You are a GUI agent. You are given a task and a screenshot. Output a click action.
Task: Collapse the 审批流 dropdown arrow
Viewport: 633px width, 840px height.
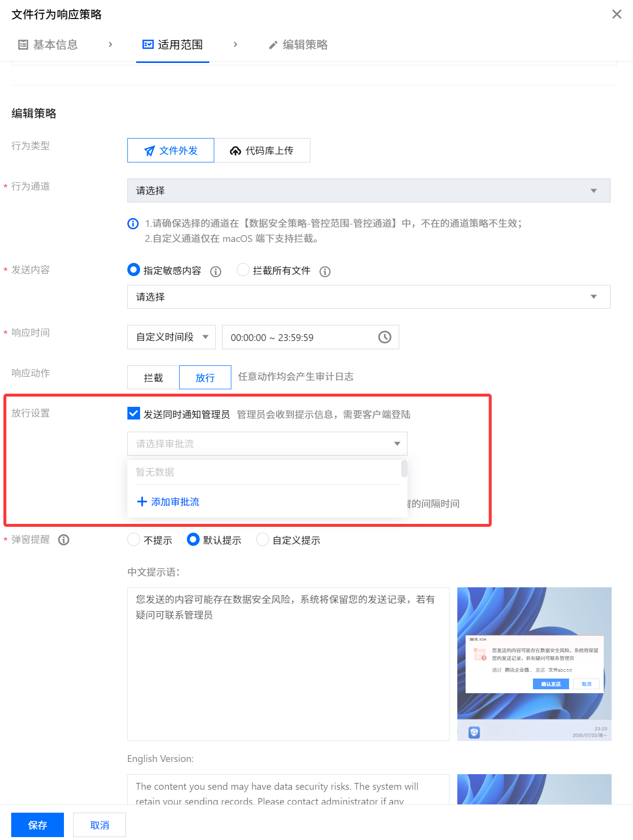tap(397, 444)
